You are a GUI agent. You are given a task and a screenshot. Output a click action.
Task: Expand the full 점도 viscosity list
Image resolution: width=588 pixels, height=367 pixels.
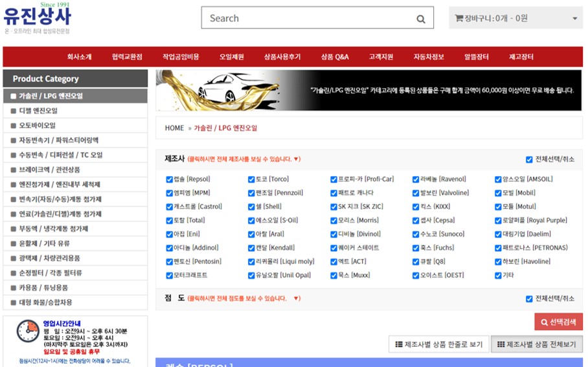[x=244, y=298]
